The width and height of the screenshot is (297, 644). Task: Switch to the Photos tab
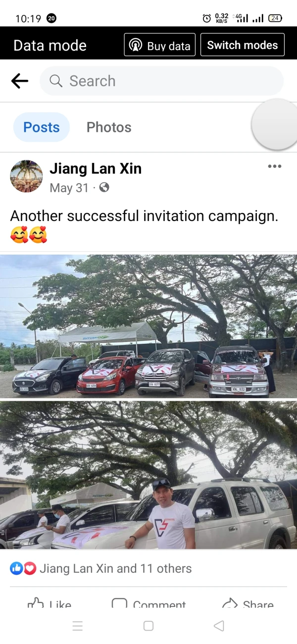coord(109,127)
